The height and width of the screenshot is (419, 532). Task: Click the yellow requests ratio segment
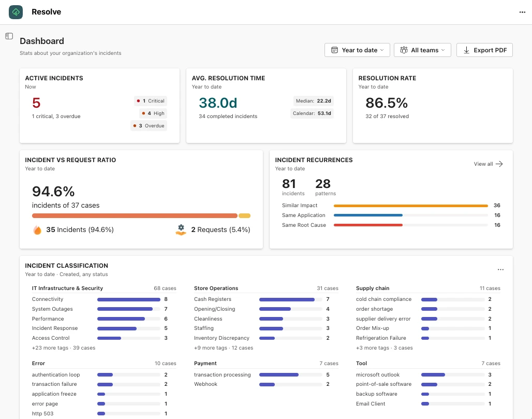point(244,215)
